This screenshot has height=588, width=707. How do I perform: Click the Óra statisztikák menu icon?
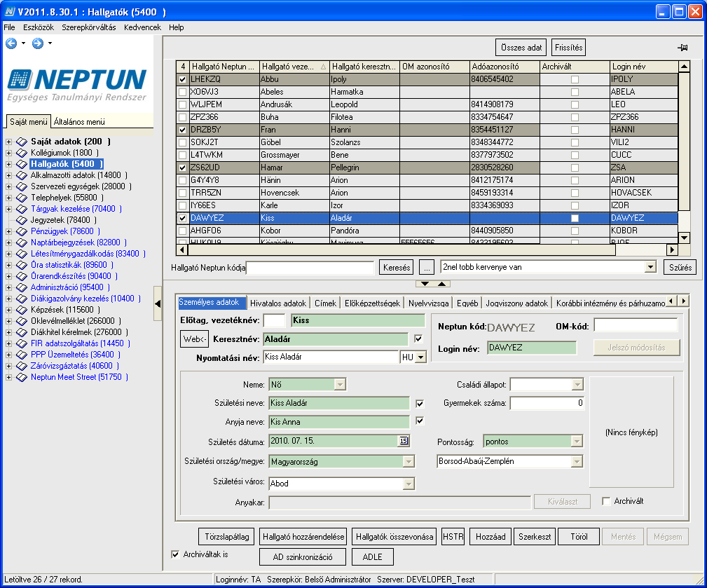pos(22,265)
